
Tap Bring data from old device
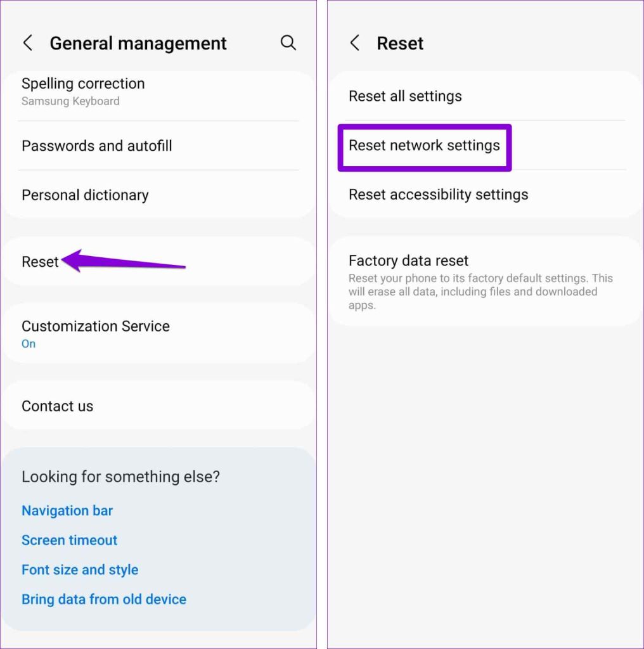tap(104, 600)
